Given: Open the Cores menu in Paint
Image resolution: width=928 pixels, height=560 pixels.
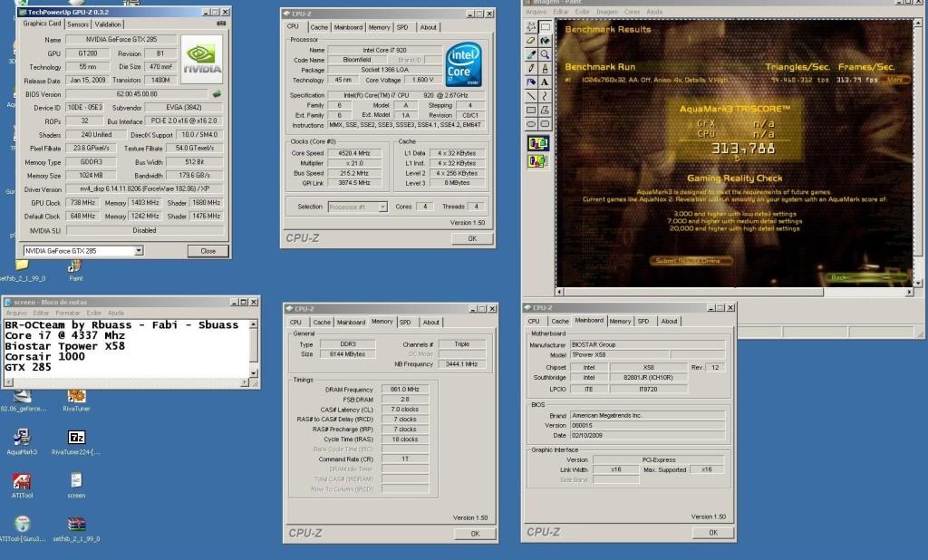Looking at the screenshot, I should (x=632, y=12).
